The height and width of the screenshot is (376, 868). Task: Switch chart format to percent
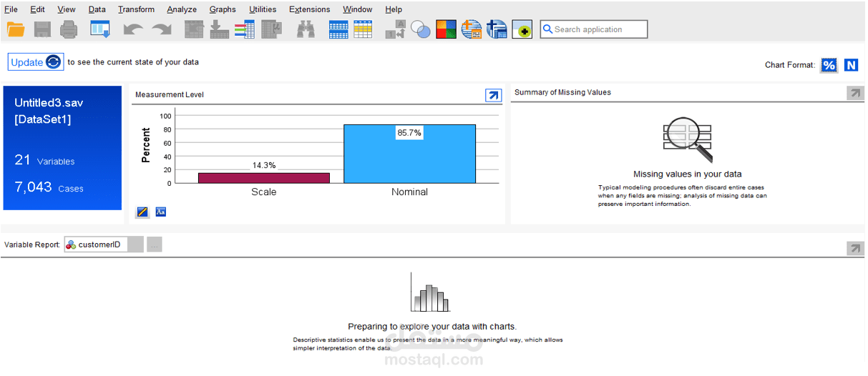[x=829, y=65]
